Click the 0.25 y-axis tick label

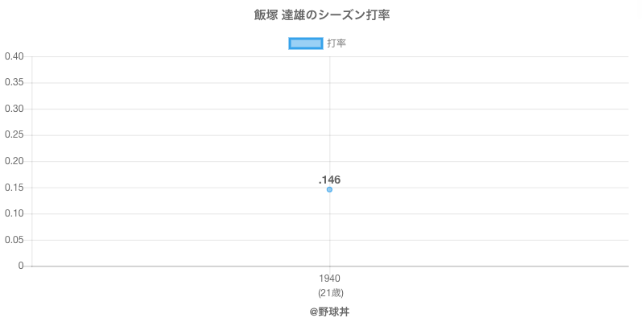pyautogui.click(x=14, y=135)
